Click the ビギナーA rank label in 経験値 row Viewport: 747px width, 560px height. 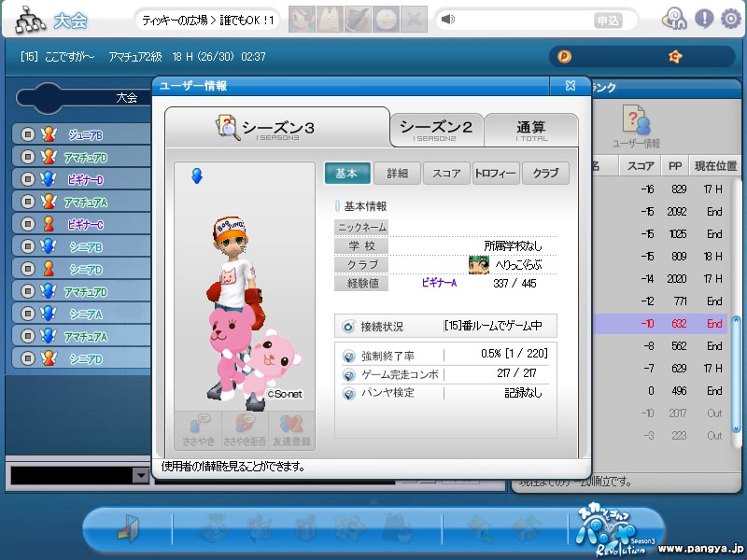point(439,284)
